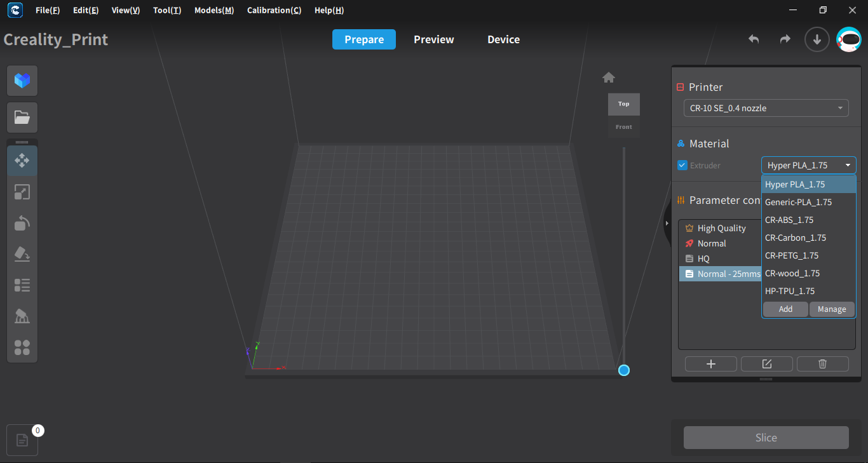Choose HP-TPU_1.75 from the material list
This screenshot has width=868, height=463.
809,291
